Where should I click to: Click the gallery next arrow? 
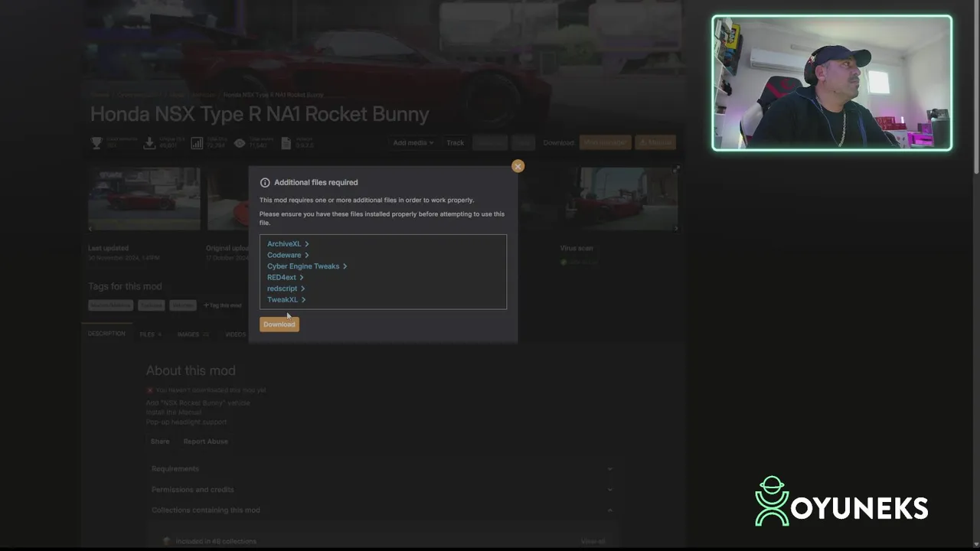675,228
